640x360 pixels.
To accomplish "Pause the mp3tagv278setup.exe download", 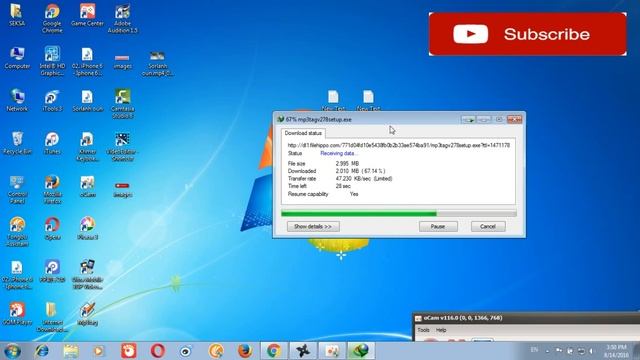I will pos(438,227).
